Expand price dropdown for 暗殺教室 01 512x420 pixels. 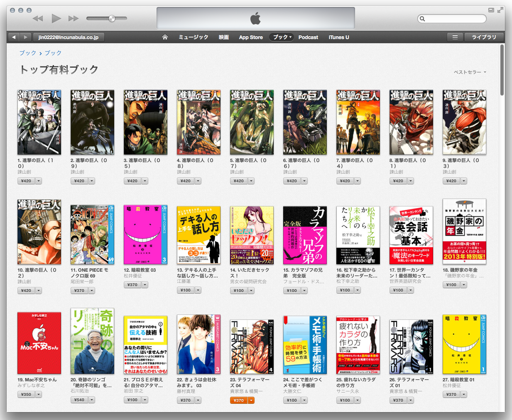click(464, 395)
